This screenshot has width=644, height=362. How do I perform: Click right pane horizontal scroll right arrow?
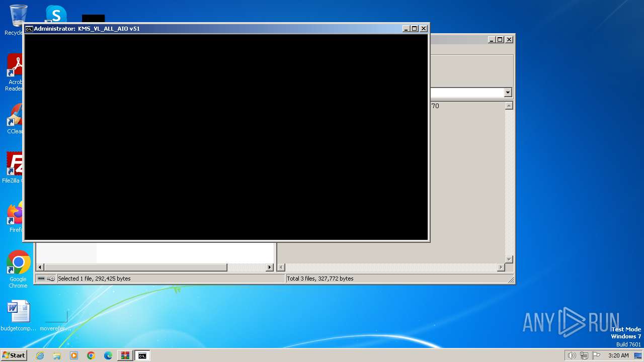point(501,267)
